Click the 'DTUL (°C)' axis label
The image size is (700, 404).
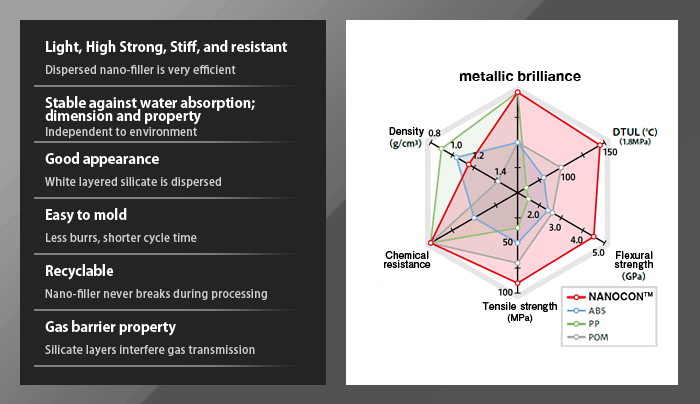[635, 136]
